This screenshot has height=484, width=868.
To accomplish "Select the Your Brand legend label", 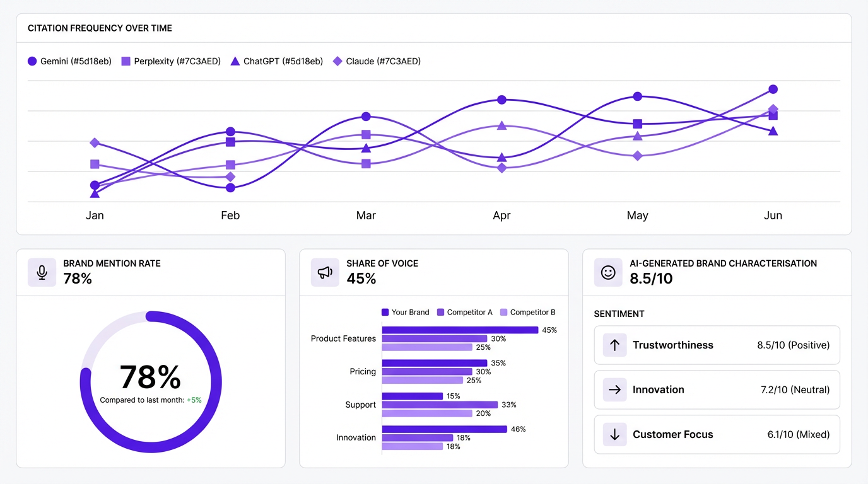I will 409,312.
